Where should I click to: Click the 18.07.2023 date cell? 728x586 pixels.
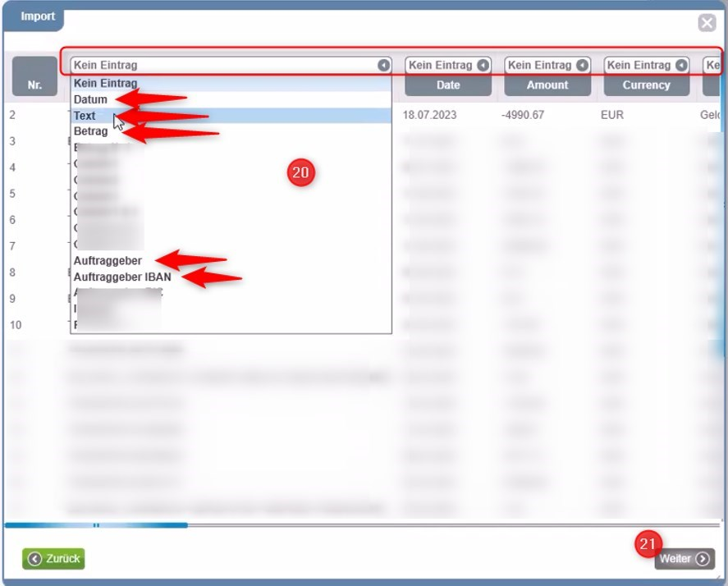pyautogui.click(x=429, y=116)
